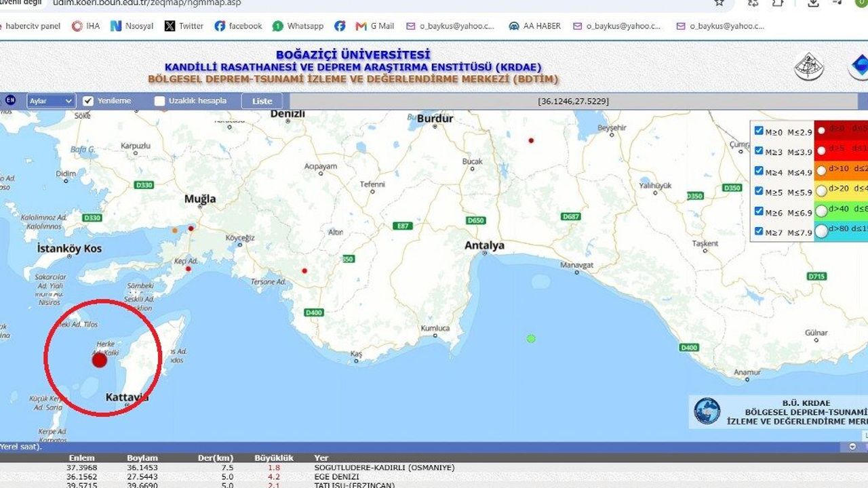Open the G Mail bookmark

[x=375, y=26]
